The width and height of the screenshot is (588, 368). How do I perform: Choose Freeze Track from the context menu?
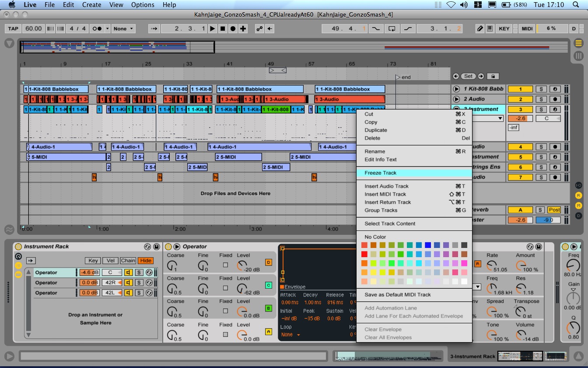381,173
